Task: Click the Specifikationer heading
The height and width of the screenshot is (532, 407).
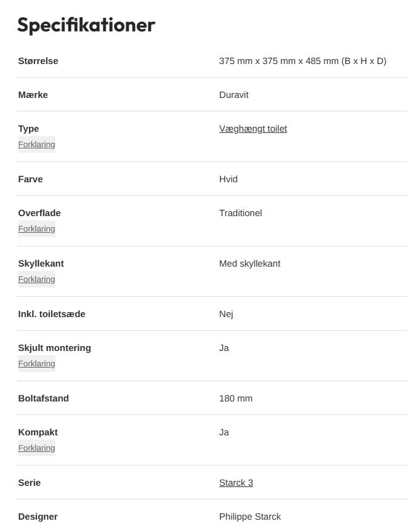Action: [x=86, y=25]
